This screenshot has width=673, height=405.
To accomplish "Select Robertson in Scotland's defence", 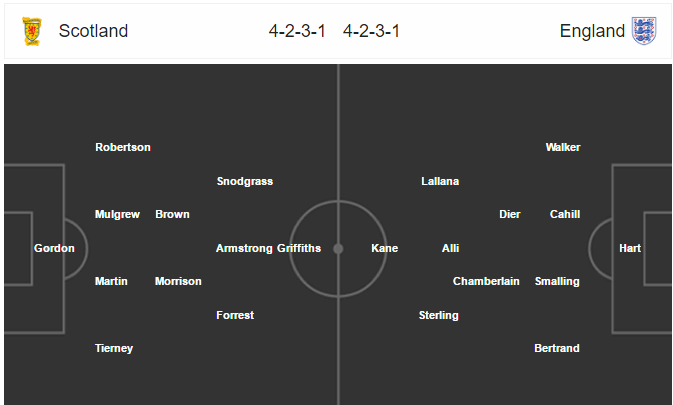I will pyautogui.click(x=123, y=147).
